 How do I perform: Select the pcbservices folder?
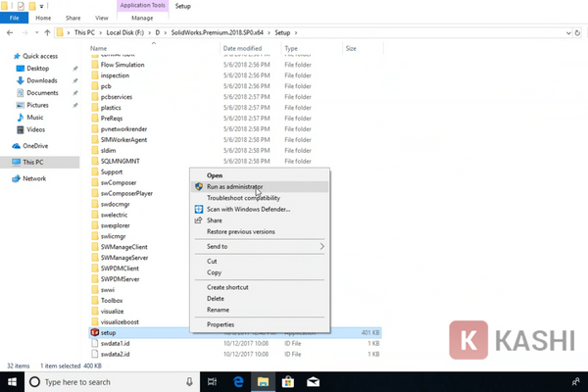pos(117,97)
